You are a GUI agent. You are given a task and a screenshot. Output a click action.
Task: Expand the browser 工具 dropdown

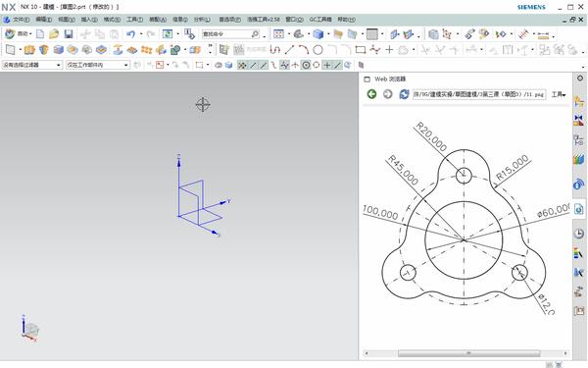[x=559, y=94]
